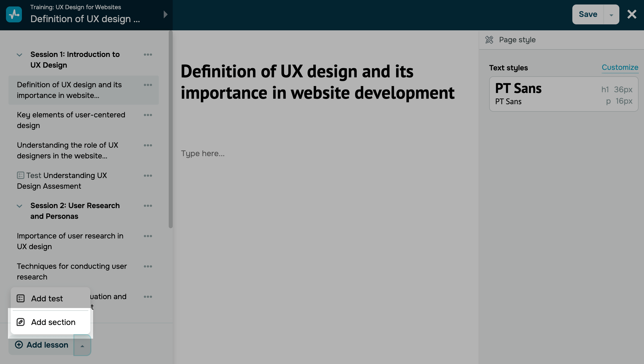Collapse Session 2: User Research and Personas
Viewport: 644px width, 364px height.
coord(19,206)
